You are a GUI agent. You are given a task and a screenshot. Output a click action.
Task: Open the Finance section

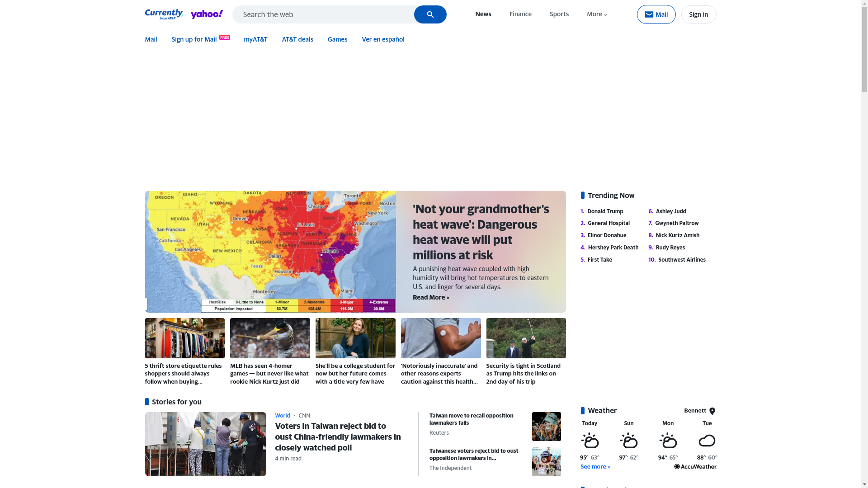[520, 14]
